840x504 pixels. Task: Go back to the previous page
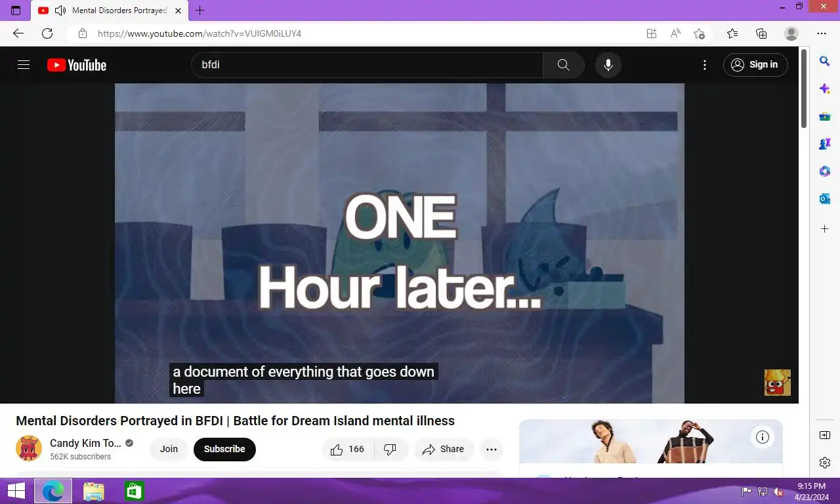pos(18,33)
